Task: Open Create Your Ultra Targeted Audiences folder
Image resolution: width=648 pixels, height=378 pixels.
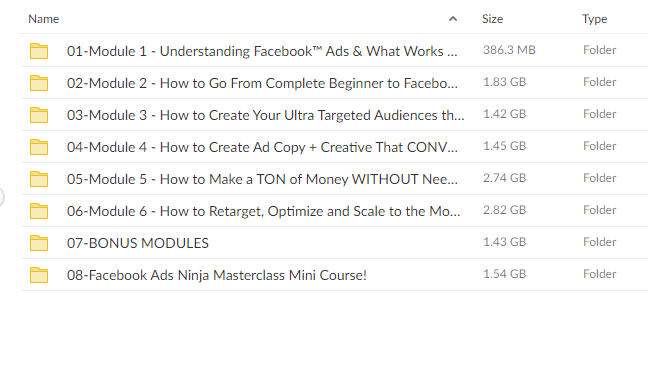Action: [265, 115]
